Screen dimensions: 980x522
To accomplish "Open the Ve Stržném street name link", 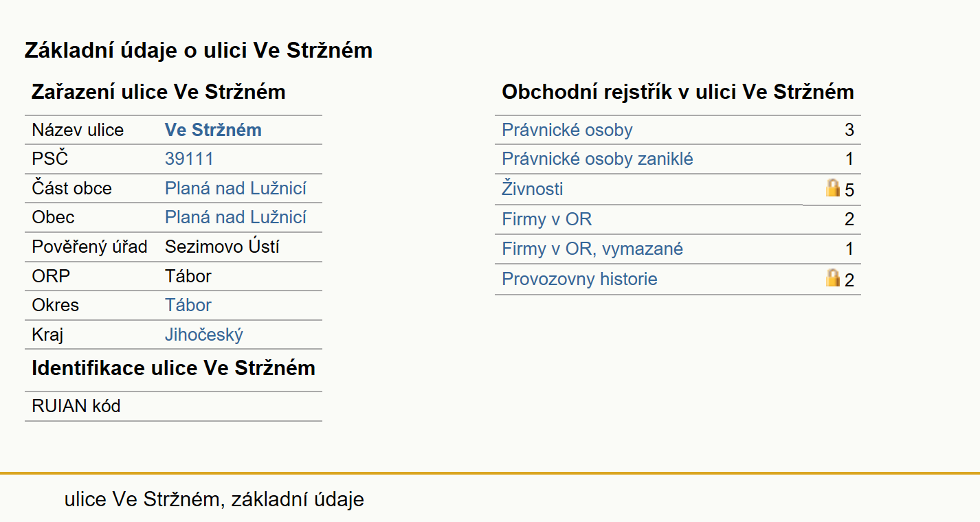I will point(213,130).
